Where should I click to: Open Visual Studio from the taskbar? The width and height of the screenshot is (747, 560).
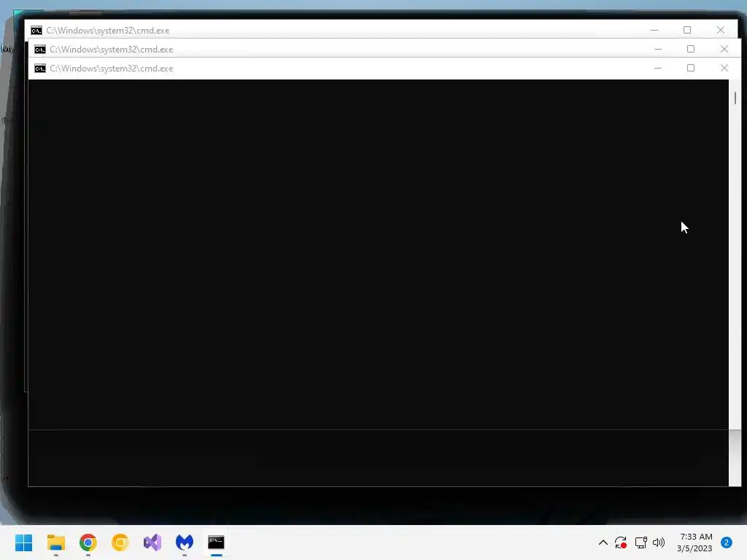(x=152, y=542)
